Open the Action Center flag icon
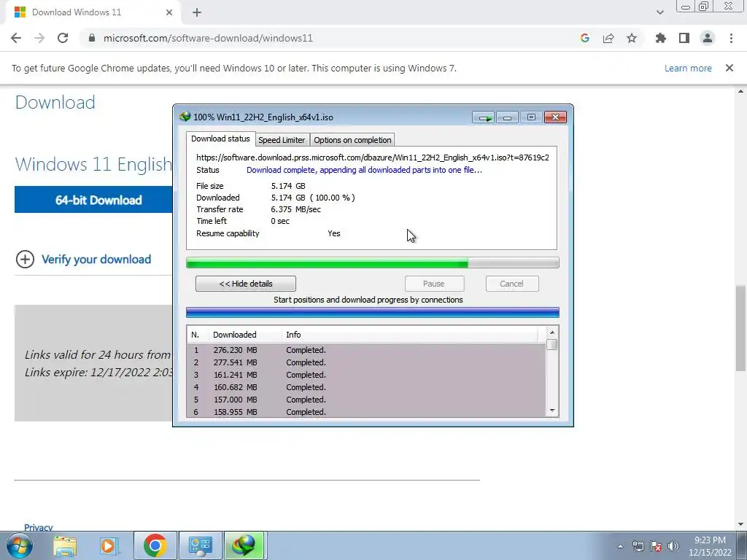Viewport: 747px width, 560px height. (656, 547)
